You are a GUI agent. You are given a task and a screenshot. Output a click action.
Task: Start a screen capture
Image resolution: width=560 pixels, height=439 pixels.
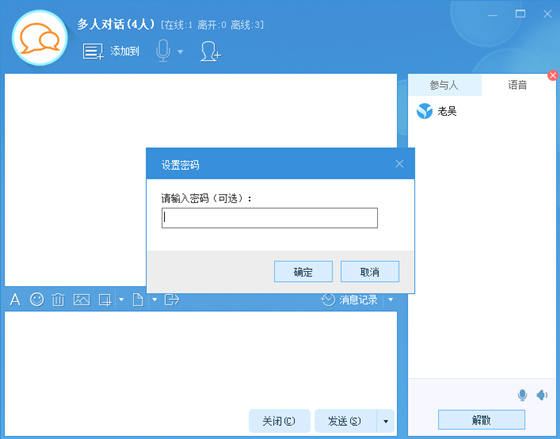[x=105, y=300]
